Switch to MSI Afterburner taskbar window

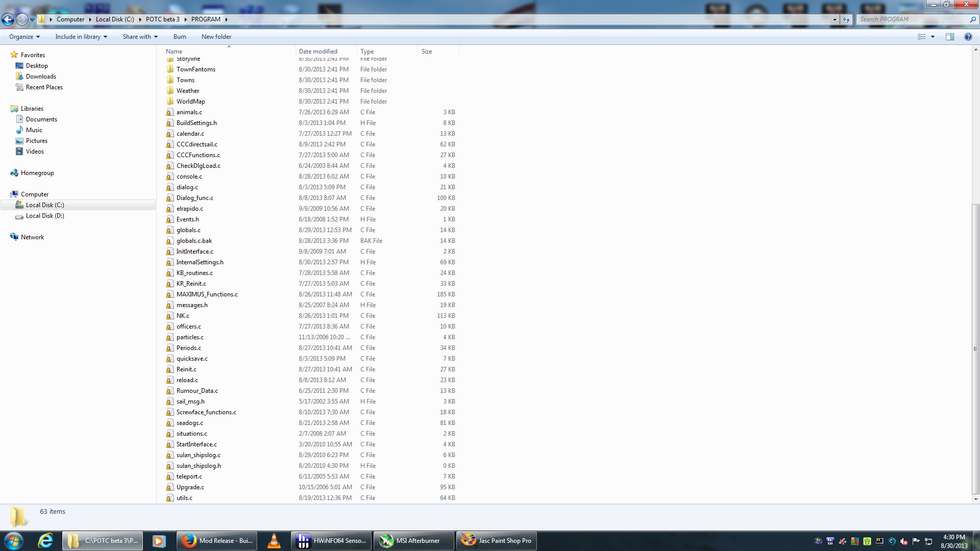[x=413, y=541]
